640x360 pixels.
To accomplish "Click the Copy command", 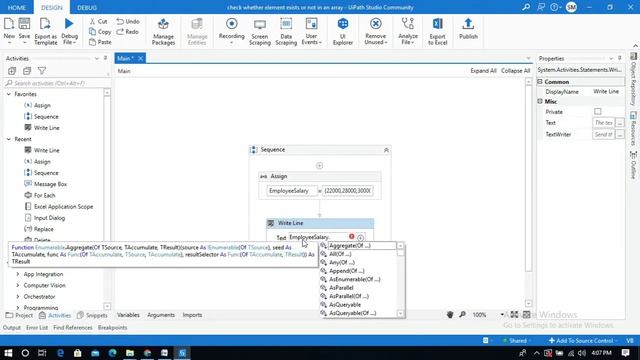I will click(100, 31).
